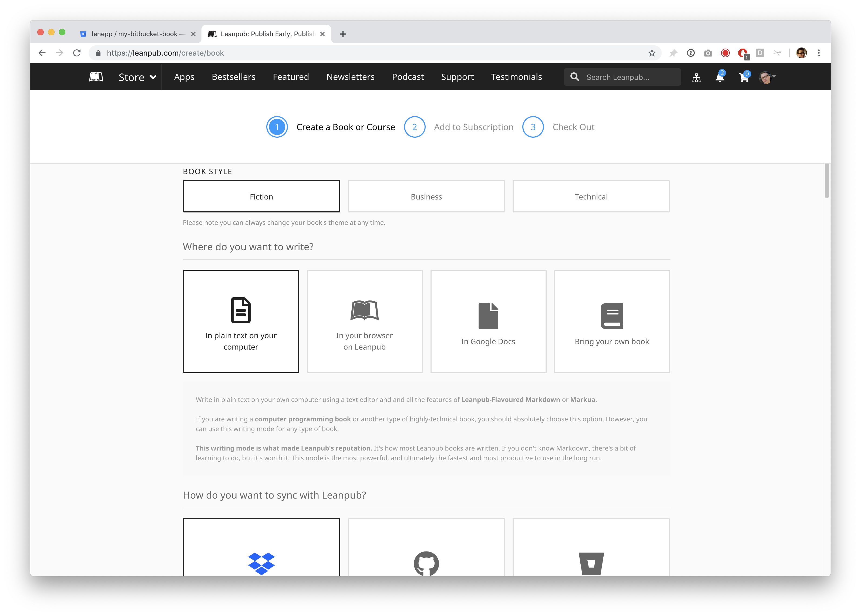Bookmark page with the star icon
Screen dimensions: 861x616
tap(651, 53)
